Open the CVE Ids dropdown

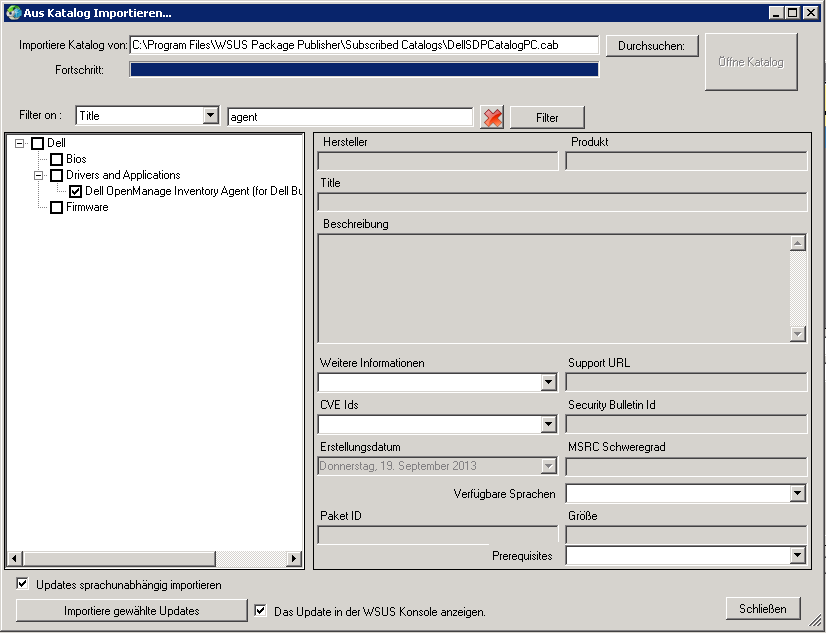[548, 424]
